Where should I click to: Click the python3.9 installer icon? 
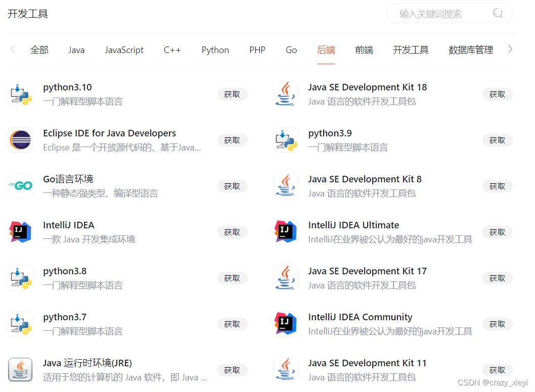click(286, 140)
